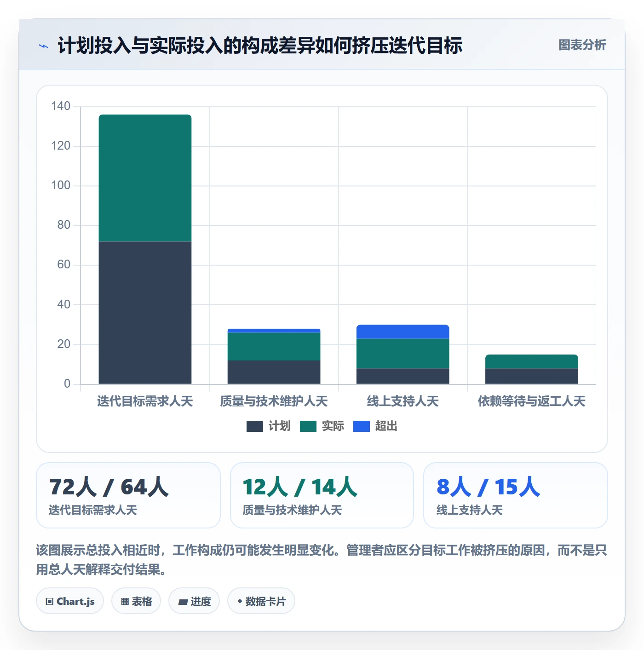Click the bar icon in 进度 chip

(183, 602)
